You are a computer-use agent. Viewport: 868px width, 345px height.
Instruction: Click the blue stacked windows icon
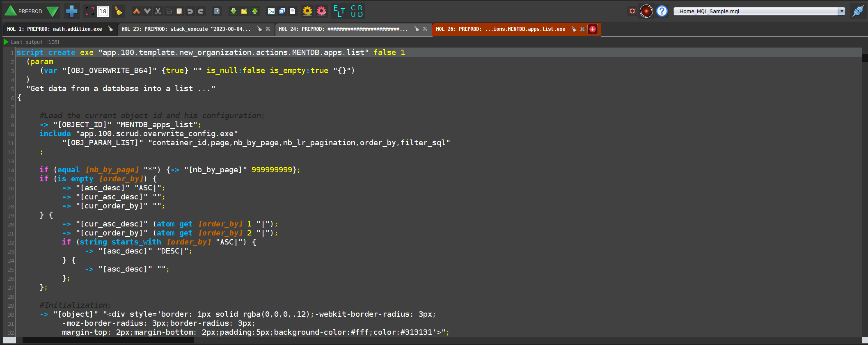click(x=282, y=11)
